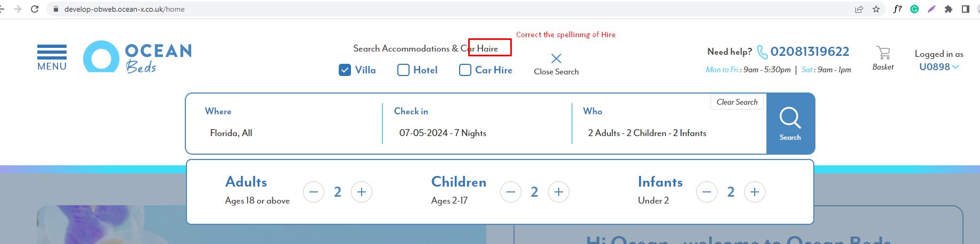Tick the Hotel checkbox
Image resolution: width=980 pixels, height=244 pixels.
click(404, 70)
